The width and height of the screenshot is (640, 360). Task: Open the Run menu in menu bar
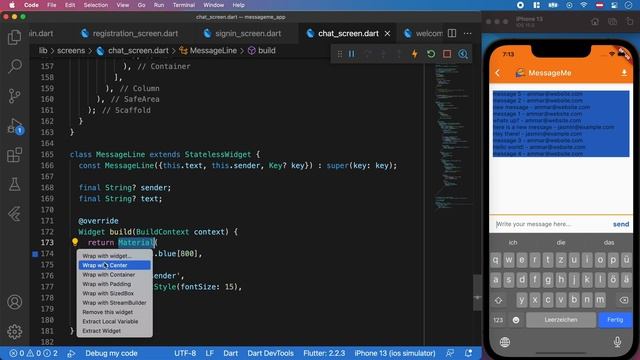159,5
